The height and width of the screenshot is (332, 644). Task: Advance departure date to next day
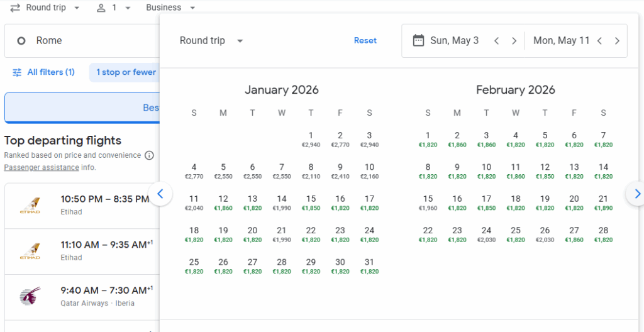point(514,41)
